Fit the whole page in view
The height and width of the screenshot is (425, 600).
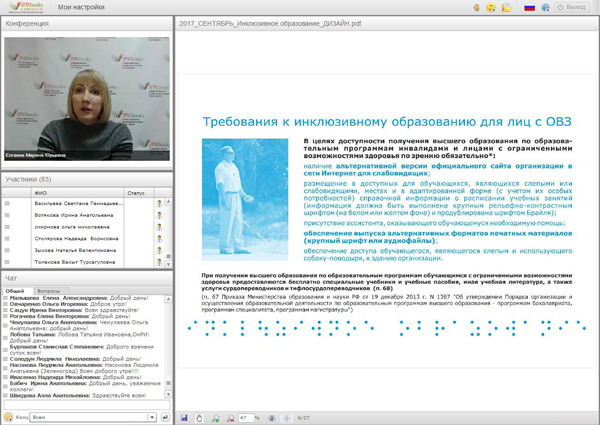point(286,418)
